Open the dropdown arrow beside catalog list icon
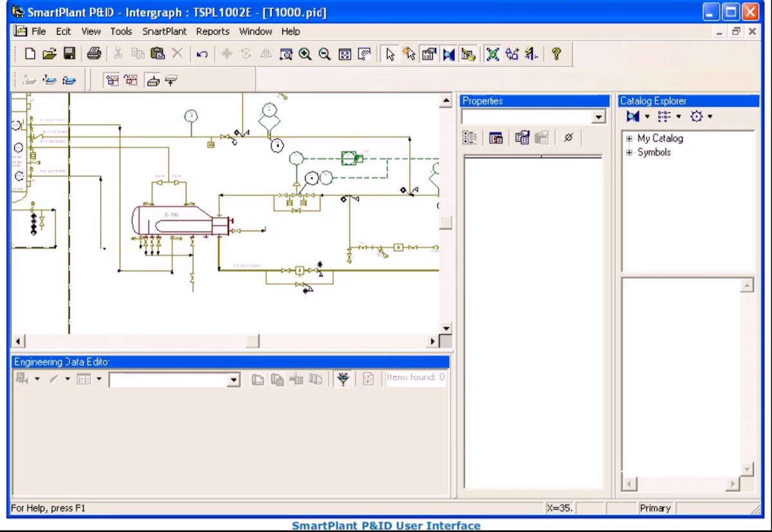 679,116
